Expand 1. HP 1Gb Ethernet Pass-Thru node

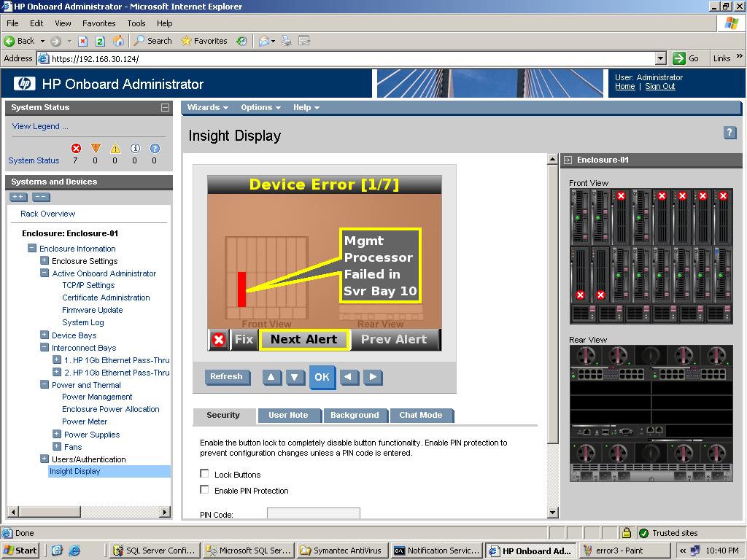coord(57,359)
